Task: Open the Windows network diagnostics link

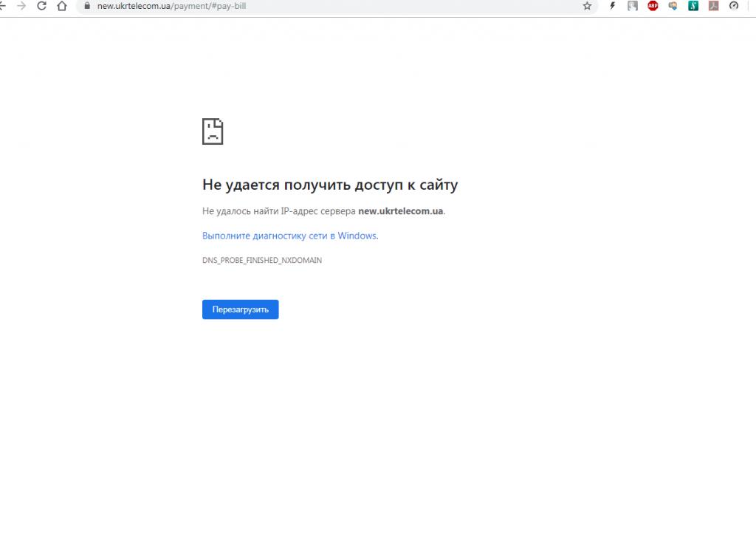Action: coord(289,236)
